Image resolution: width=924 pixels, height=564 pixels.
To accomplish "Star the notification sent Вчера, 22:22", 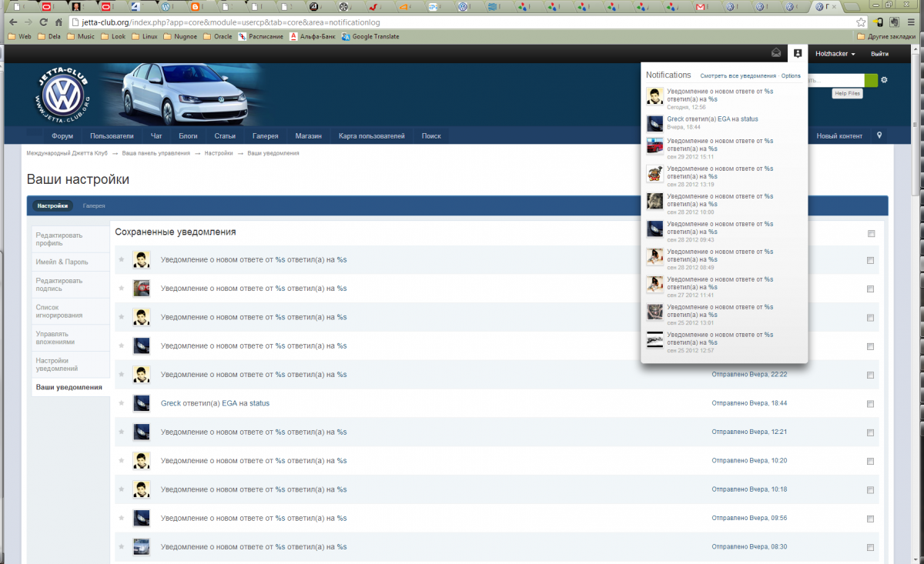I will point(121,374).
